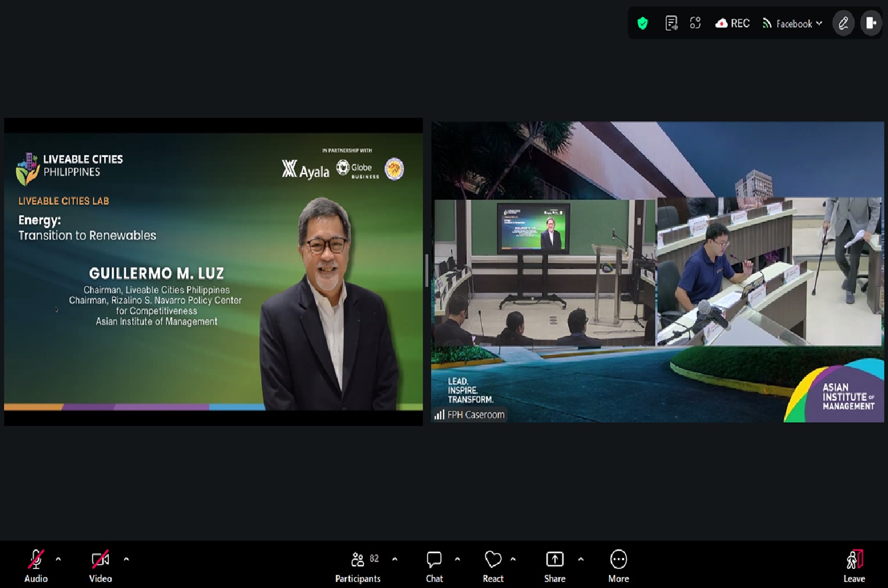
Task: Expand the caret next to Participants
Action: click(395, 559)
